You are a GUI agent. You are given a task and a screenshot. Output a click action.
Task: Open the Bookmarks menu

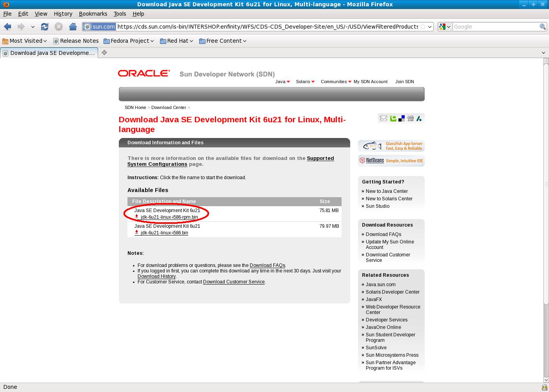(93, 14)
